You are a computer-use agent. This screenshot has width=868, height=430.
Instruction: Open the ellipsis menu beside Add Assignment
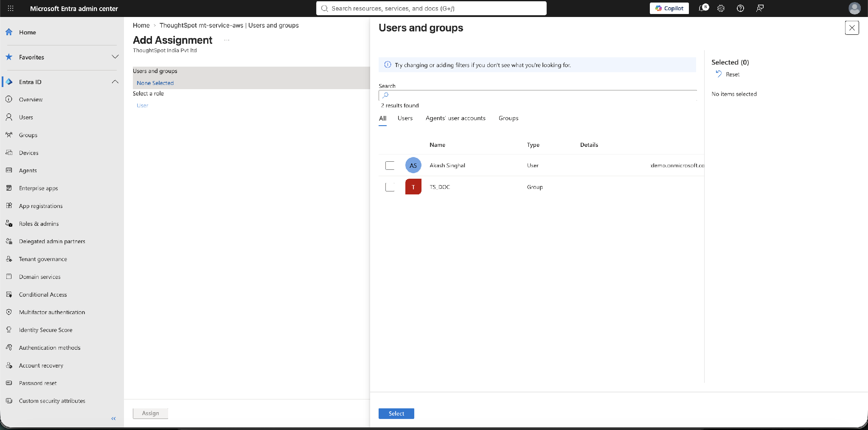point(227,40)
